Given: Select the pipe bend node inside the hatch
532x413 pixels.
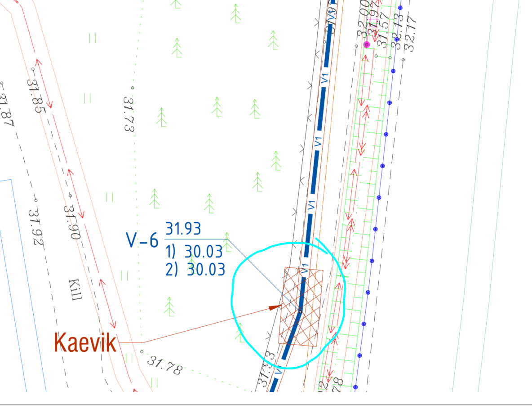Looking at the screenshot, I should pyautogui.click(x=300, y=311).
